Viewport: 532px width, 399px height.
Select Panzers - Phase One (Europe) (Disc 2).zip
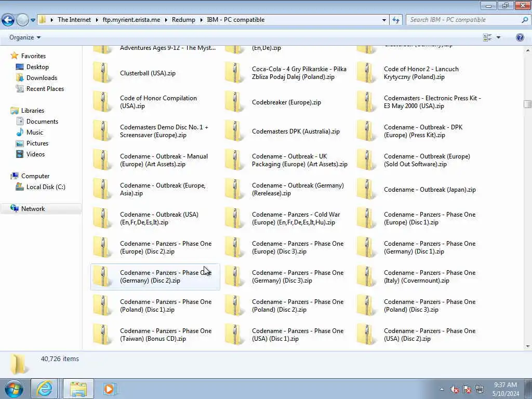pos(166,248)
